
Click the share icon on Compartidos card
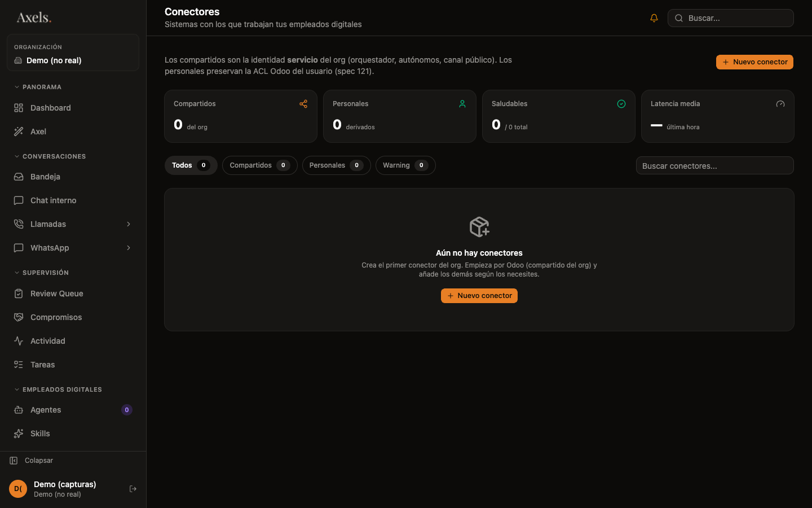[303, 104]
